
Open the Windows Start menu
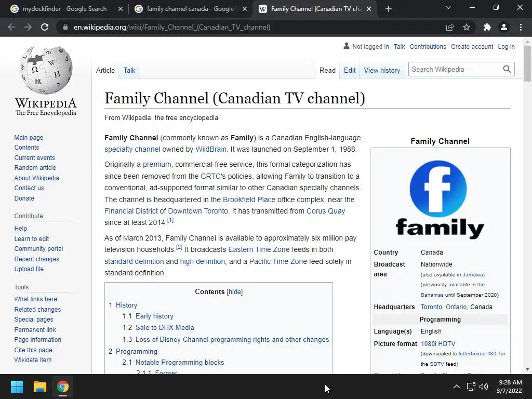tap(17, 387)
